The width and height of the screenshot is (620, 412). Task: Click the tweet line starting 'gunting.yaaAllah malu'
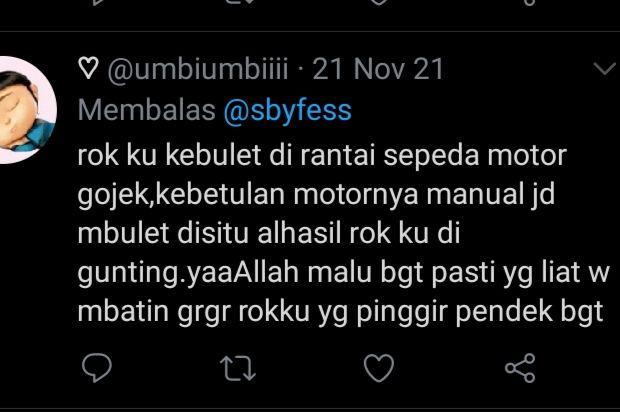(x=343, y=273)
